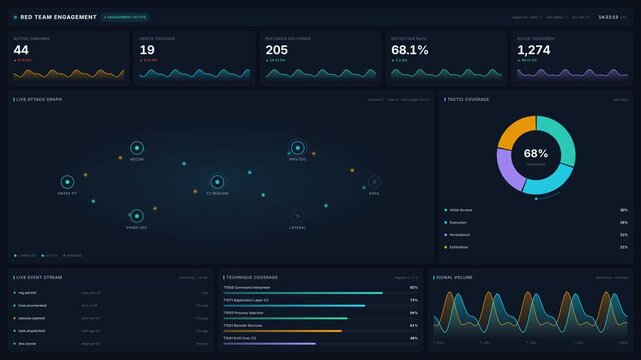Select the host.enumerated event row
641x360 pixels.
point(111,306)
